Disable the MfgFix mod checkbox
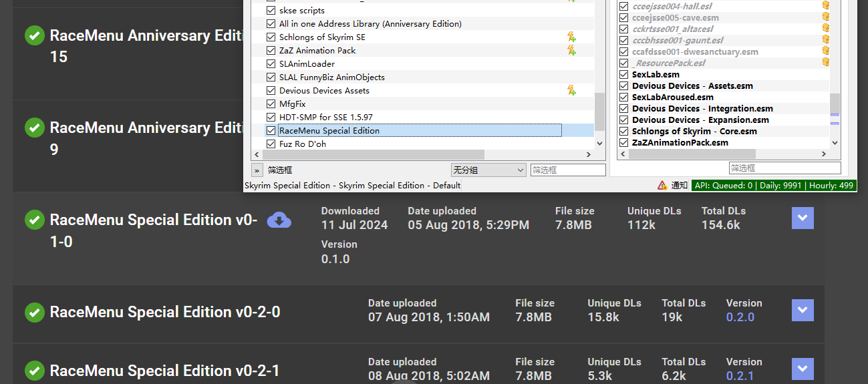Screen dimensions: 868x384 (x=271, y=104)
